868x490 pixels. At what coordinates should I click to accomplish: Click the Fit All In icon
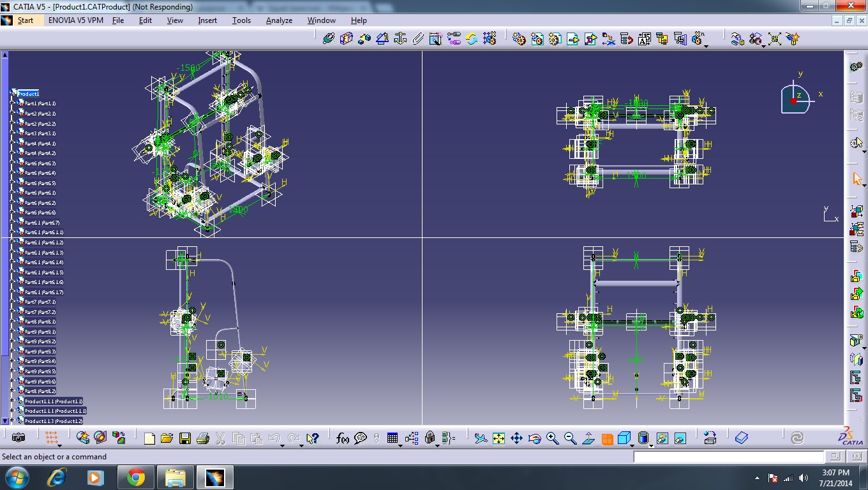pos(498,438)
